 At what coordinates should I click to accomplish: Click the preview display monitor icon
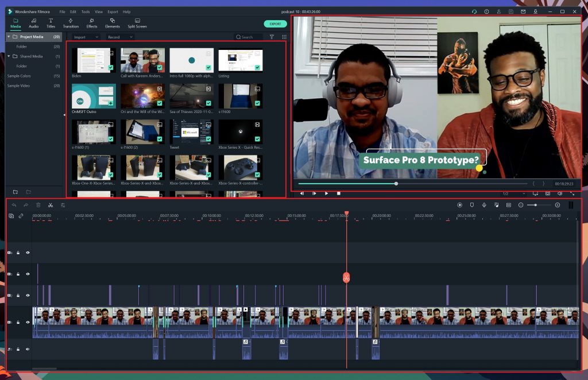(x=536, y=193)
